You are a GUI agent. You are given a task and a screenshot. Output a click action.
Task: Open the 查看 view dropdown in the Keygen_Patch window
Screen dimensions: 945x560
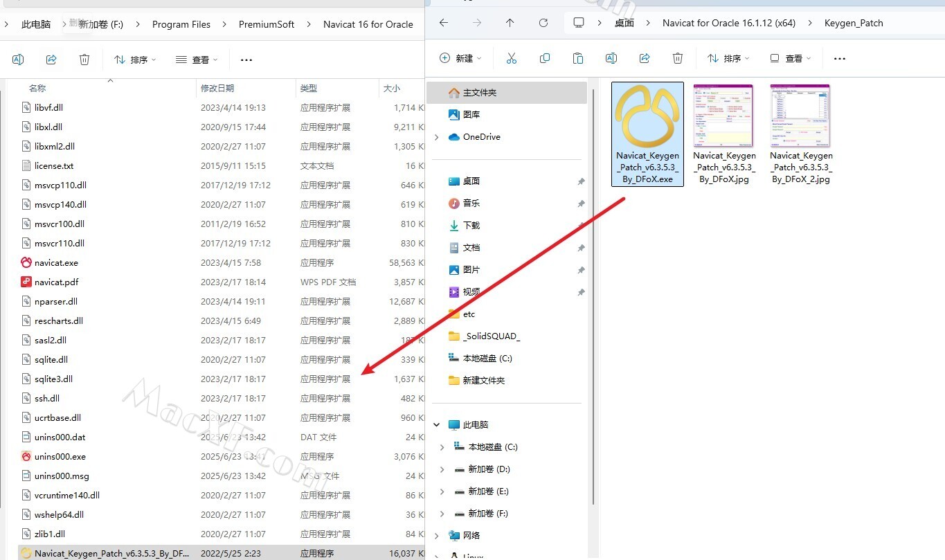[x=790, y=58]
